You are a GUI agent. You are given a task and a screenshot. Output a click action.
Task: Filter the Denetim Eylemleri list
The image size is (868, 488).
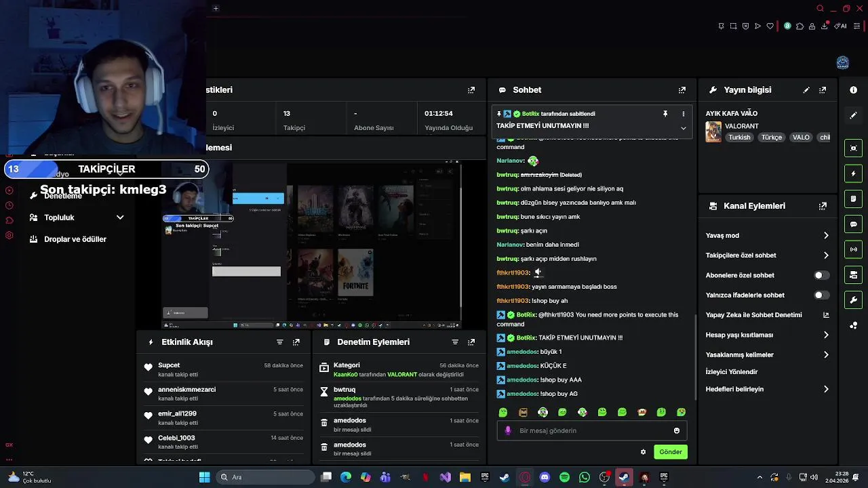click(x=455, y=342)
